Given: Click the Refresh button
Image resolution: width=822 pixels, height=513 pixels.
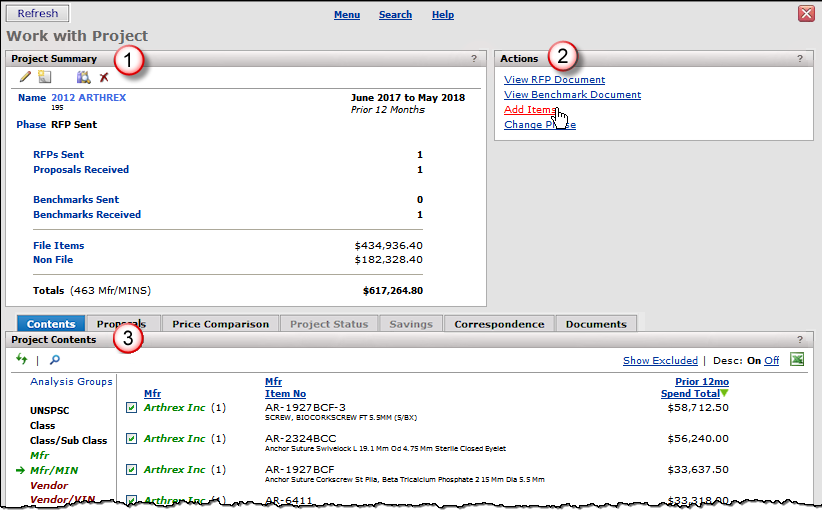Looking at the screenshot, I should 37,14.
